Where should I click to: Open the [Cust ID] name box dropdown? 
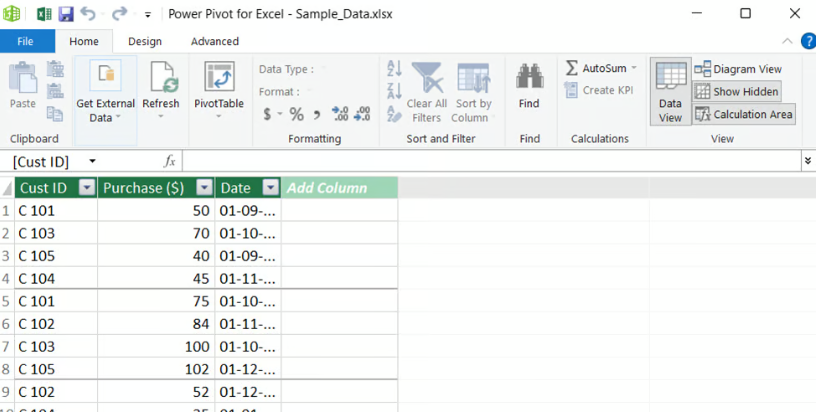click(92, 161)
